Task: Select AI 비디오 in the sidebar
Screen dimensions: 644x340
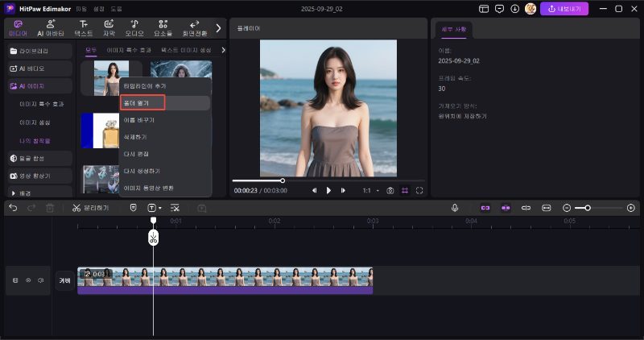Action: (39, 68)
